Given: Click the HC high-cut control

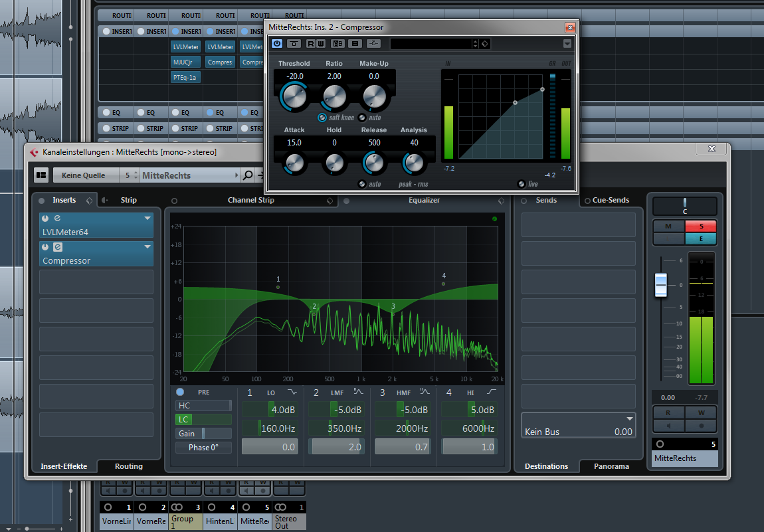Looking at the screenshot, I should [x=204, y=405].
